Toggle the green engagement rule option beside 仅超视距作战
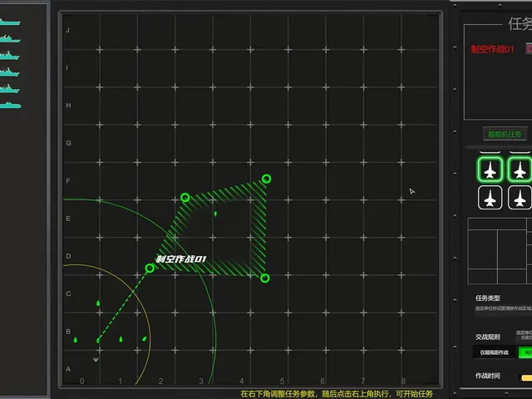The height and width of the screenshot is (399, 532). coord(525,352)
